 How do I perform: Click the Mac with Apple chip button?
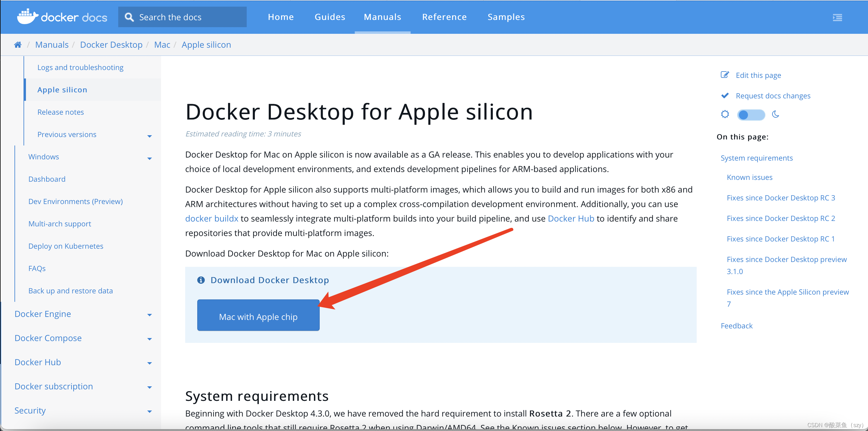point(258,316)
